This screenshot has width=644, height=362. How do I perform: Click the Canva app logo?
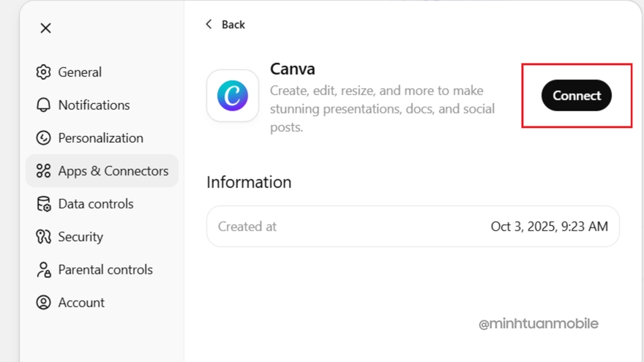tap(233, 96)
